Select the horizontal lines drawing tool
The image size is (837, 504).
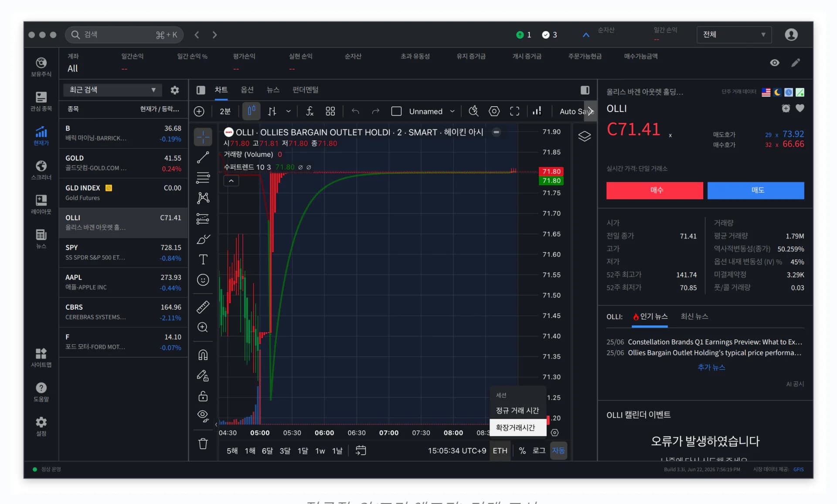pyautogui.click(x=203, y=178)
